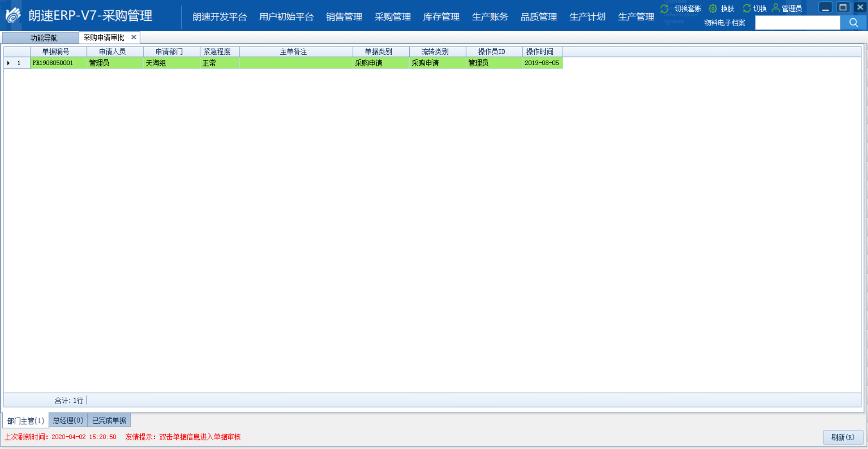Open the 品质管理 menu
This screenshot has width=868, height=449.
(538, 17)
